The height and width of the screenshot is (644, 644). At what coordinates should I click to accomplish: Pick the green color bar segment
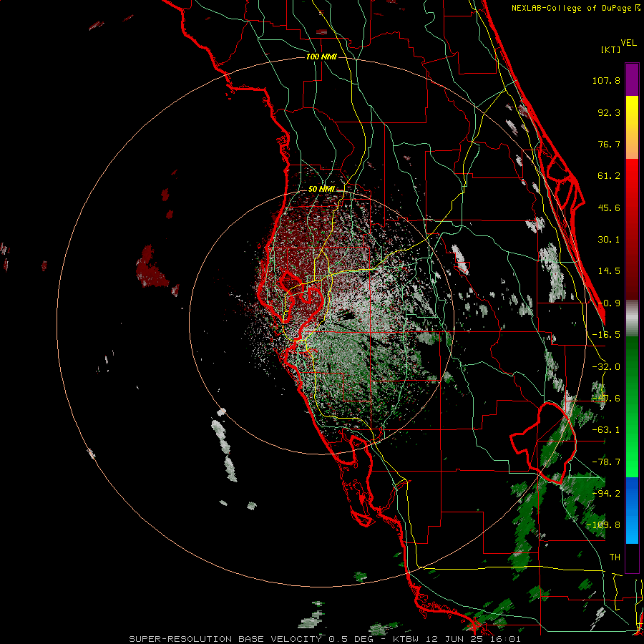coord(632,406)
